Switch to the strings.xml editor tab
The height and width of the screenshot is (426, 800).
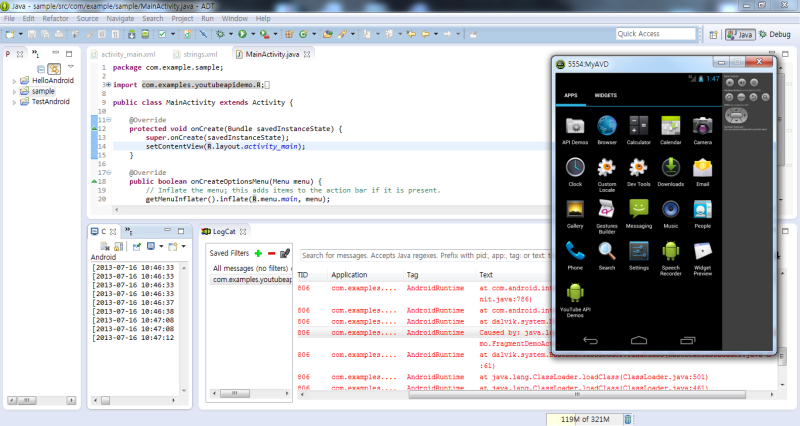pos(195,54)
